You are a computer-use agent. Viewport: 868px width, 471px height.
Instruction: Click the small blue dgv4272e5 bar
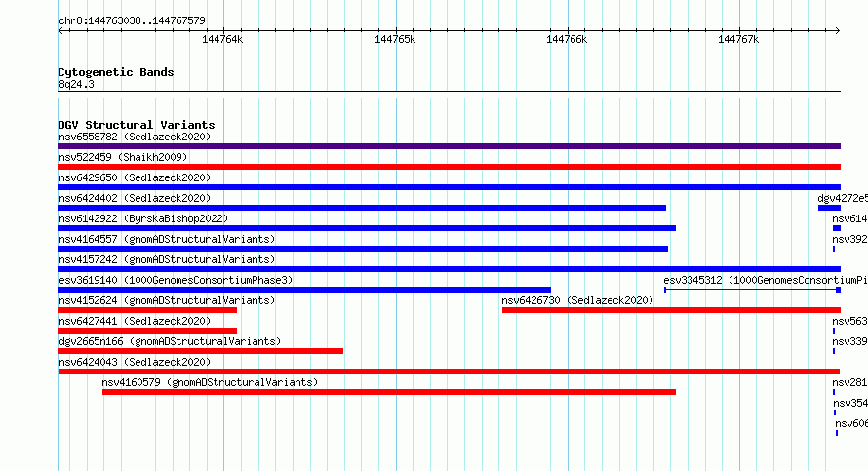pyautogui.click(x=829, y=208)
